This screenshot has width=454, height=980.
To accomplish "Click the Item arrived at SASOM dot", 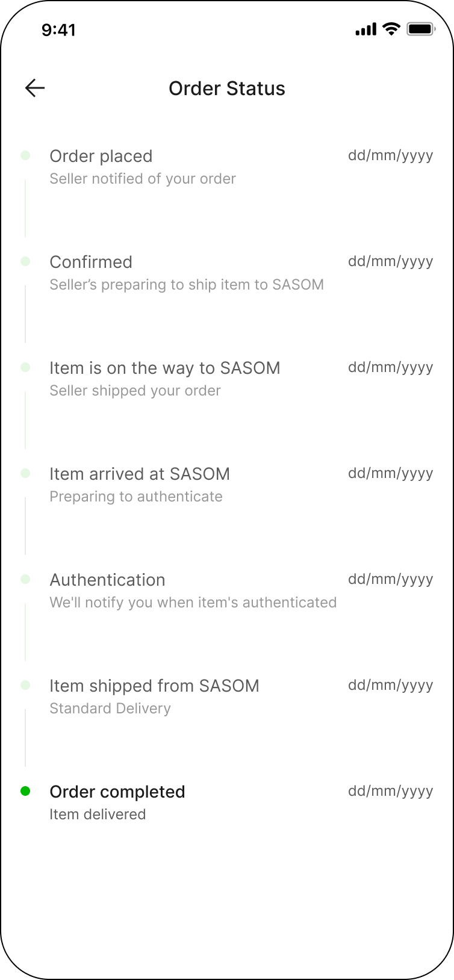I will tap(25, 473).
